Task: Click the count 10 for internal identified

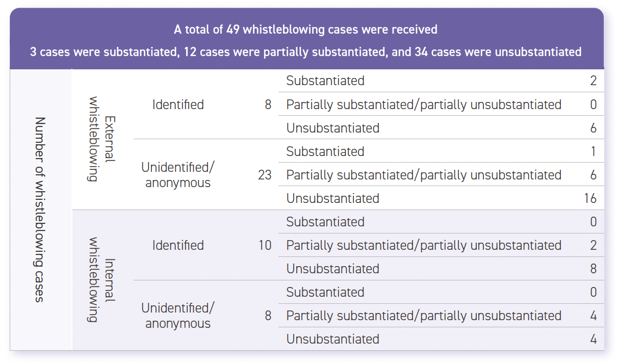Action: click(265, 245)
